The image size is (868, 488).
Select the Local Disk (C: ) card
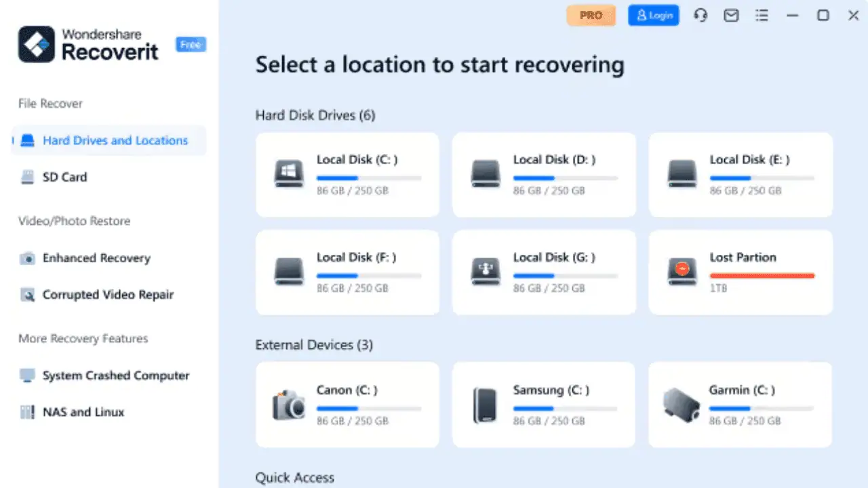(x=347, y=175)
